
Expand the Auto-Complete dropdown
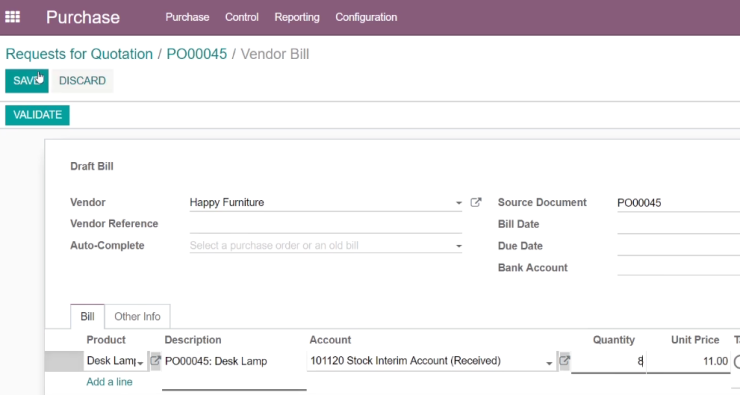pos(459,246)
